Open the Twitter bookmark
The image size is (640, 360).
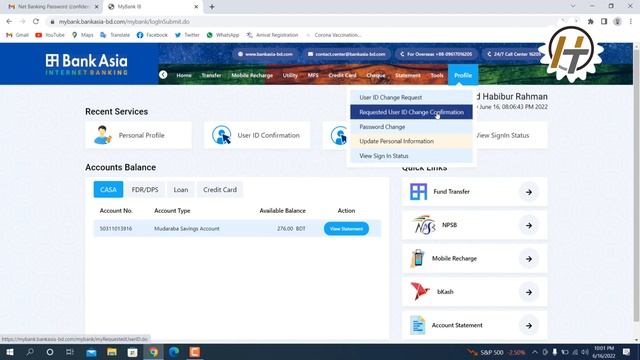click(187, 35)
